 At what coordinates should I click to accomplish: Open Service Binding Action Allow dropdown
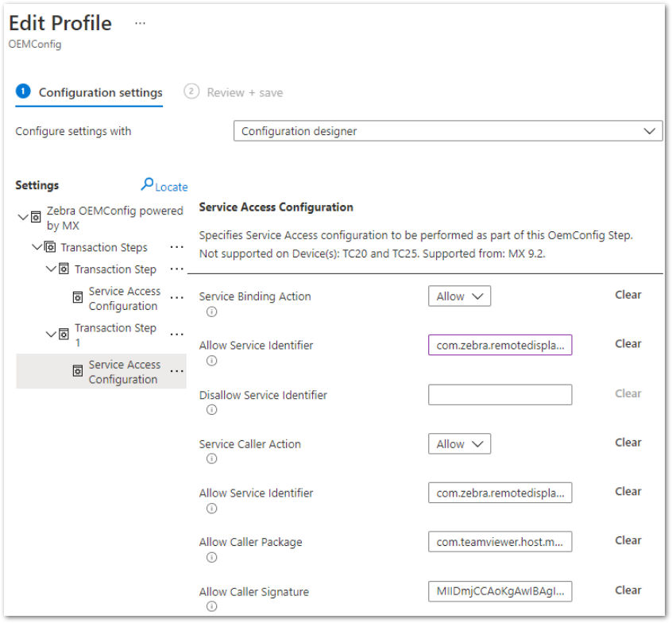[x=459, y=296]
